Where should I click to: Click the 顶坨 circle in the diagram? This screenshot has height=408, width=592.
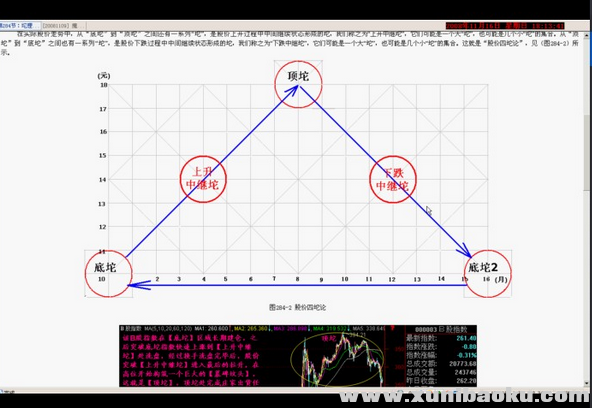tap(298, 84)
